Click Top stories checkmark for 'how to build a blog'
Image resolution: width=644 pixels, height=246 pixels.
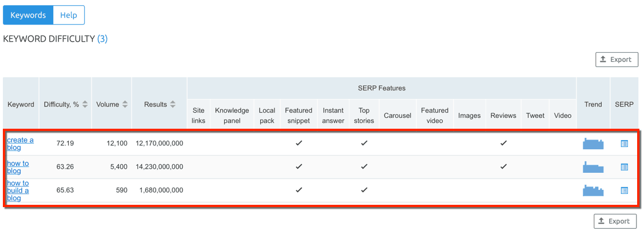pyautogui.click(x=364, y=191)
